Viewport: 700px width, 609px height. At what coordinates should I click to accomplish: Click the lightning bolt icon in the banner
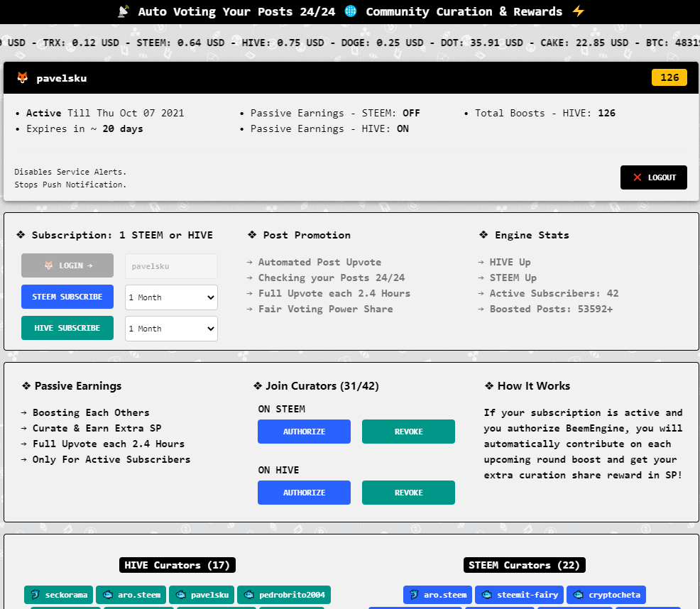[578, 11]
